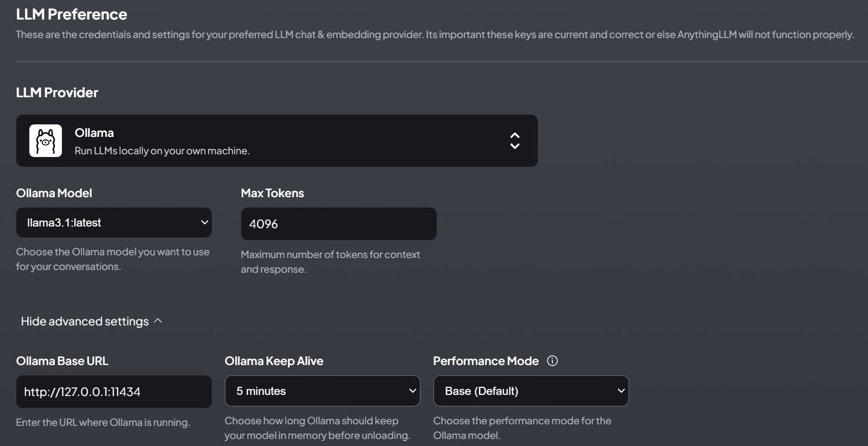Click 'Enter the URL where Ollama is running.' text
This screenshot has height=446, width=868.
click(103, 423)
